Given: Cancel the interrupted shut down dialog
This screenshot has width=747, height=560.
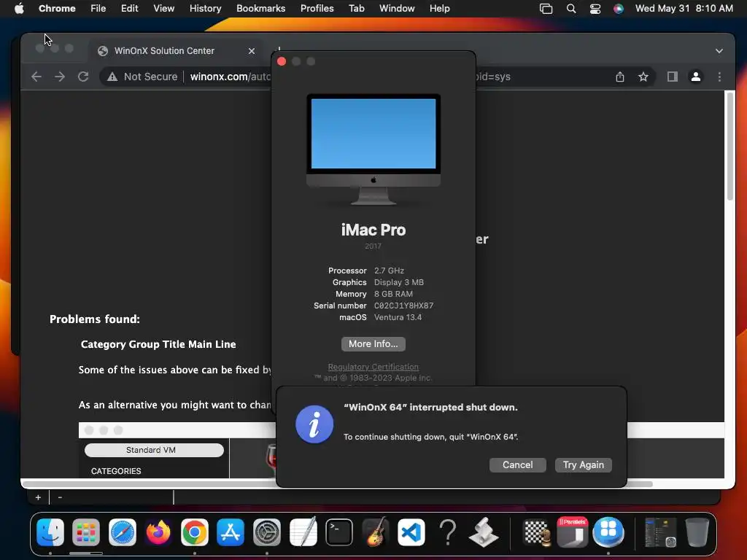Looking at the screenshot, I should tap(517, 464).
